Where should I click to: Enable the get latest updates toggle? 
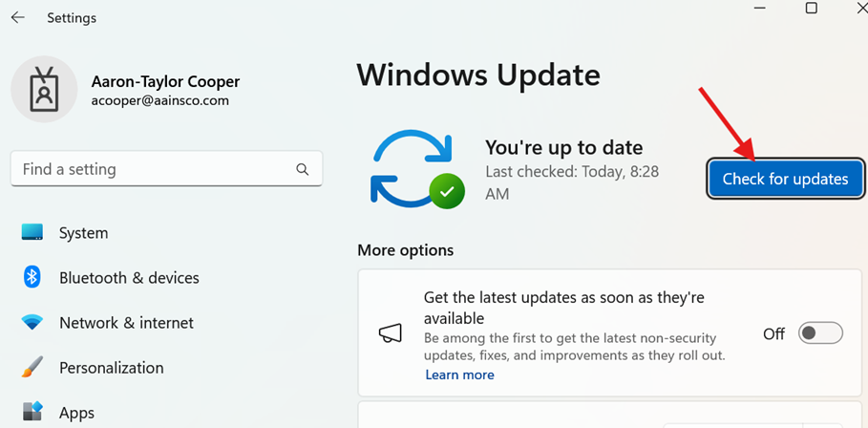[x=820, y=333]
